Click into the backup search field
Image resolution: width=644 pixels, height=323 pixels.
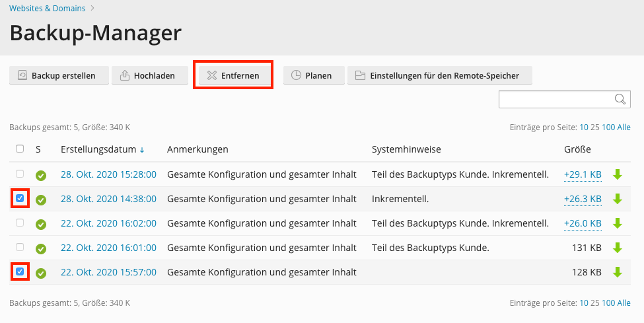click(555, 99)
